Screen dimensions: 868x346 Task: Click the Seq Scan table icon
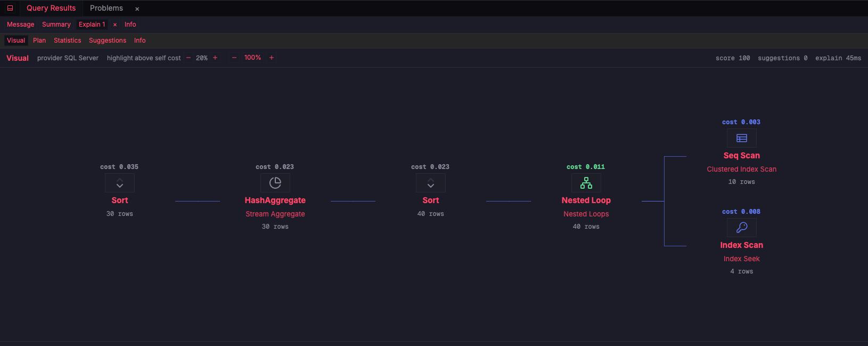[x=742, y=139]
